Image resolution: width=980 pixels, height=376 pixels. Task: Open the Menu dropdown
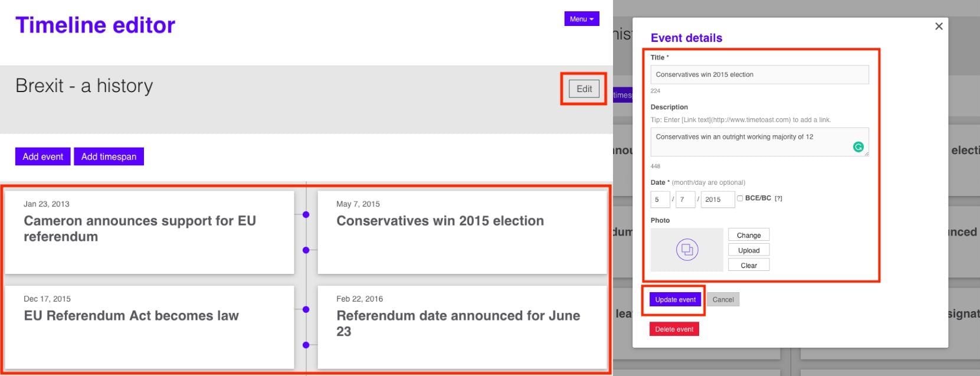pyautogui.click(x=581, y=19)
